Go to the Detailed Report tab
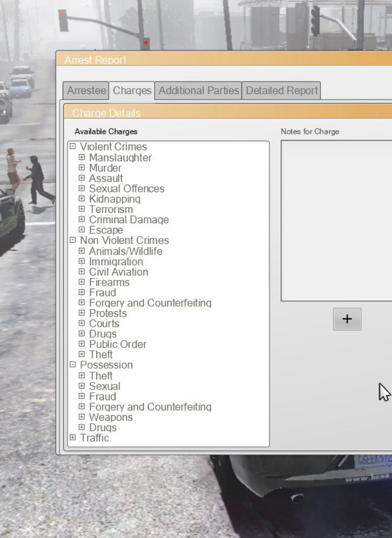 [282, 90]
